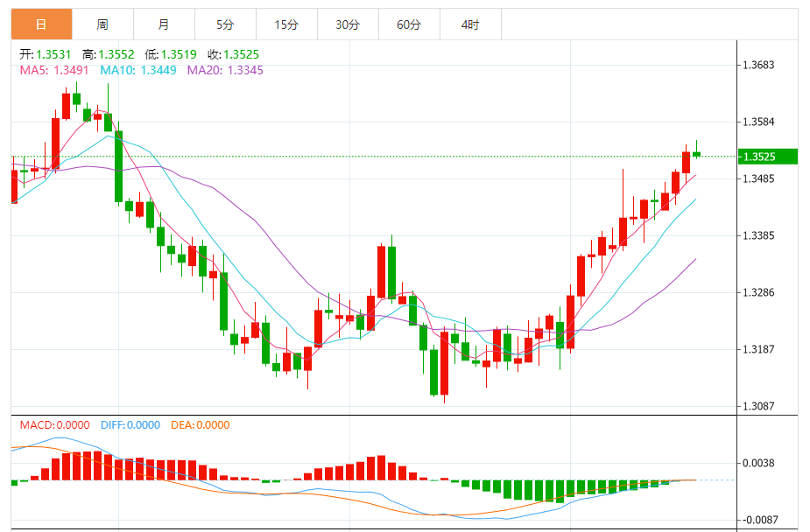Open the 5分 timeframe tab
Viewport: 810px width, 532px height.
point(225,24)
